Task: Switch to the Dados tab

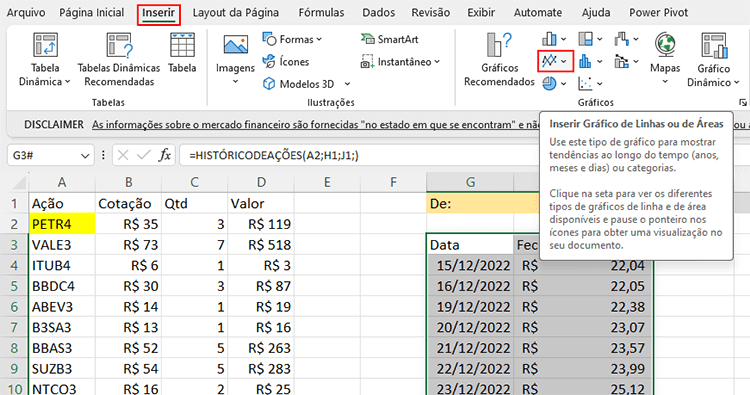Action: pos(378,13)
